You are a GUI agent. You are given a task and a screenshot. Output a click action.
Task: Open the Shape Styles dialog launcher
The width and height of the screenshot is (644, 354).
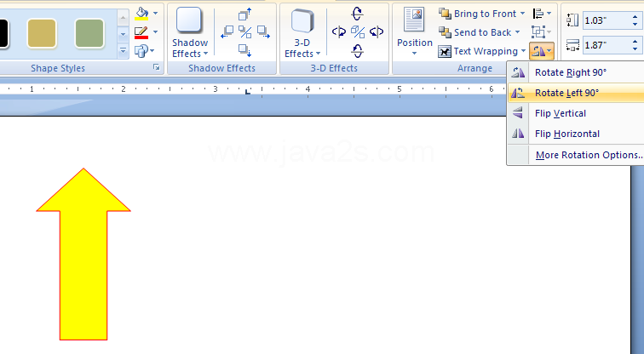click(157, 67)
